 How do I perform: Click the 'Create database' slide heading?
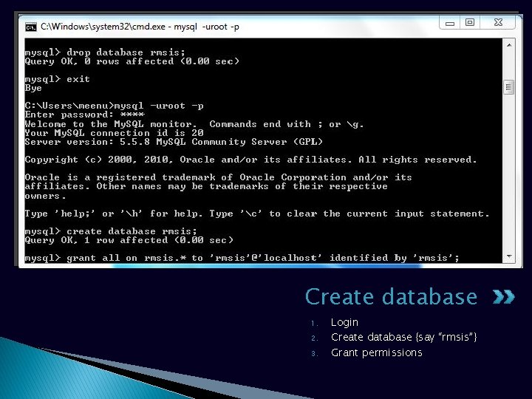(391, 296)
